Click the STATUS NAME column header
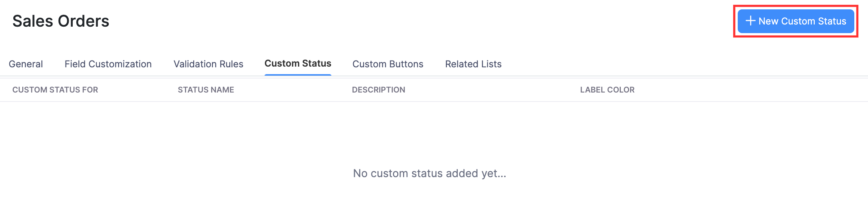The image size is (868, 216). (x=205, y=90)
